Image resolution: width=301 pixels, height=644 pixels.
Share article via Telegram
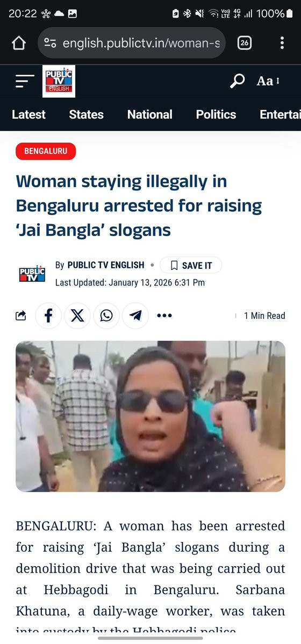pyautogui.click(x=135, y=316)
